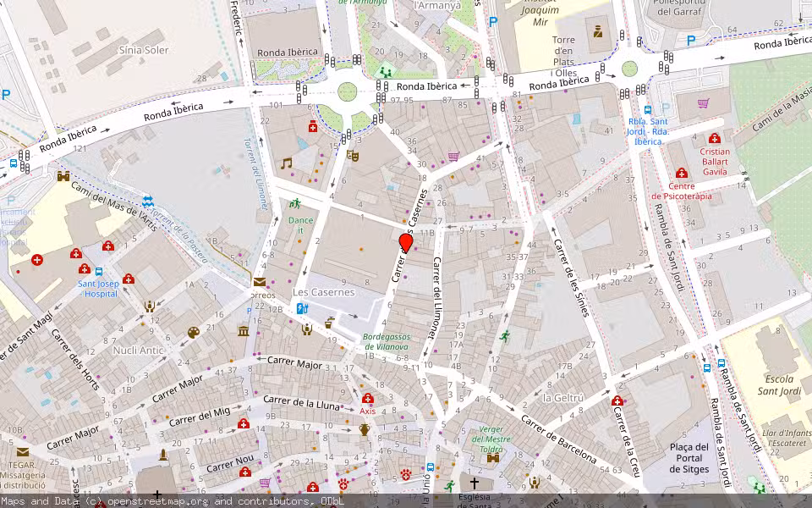Image resolution: width=812 pixels, height=508 pixels.
Task: Click the pottery vase icon near Carrer de la Lluna
Action: 364,429
